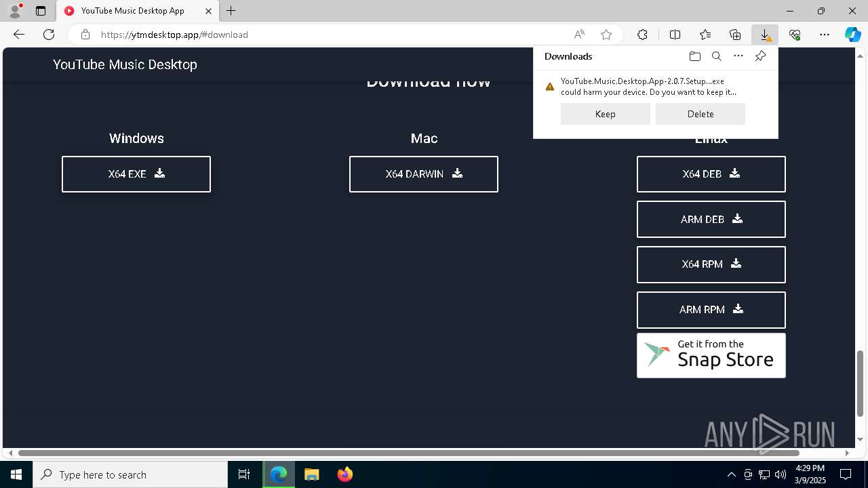This screenshot has height=488, width=868.
Task: Close the YouTube Music Desktop App tab
Action: click(x=209, y=11)
